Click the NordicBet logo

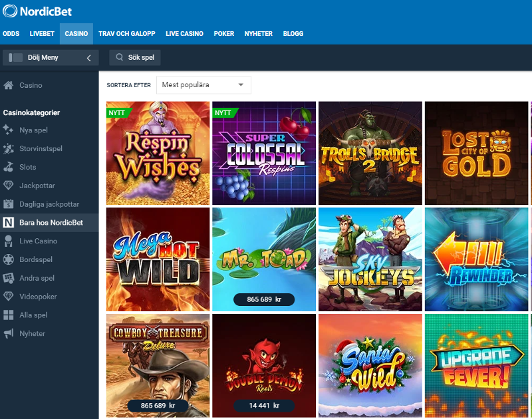37,11
